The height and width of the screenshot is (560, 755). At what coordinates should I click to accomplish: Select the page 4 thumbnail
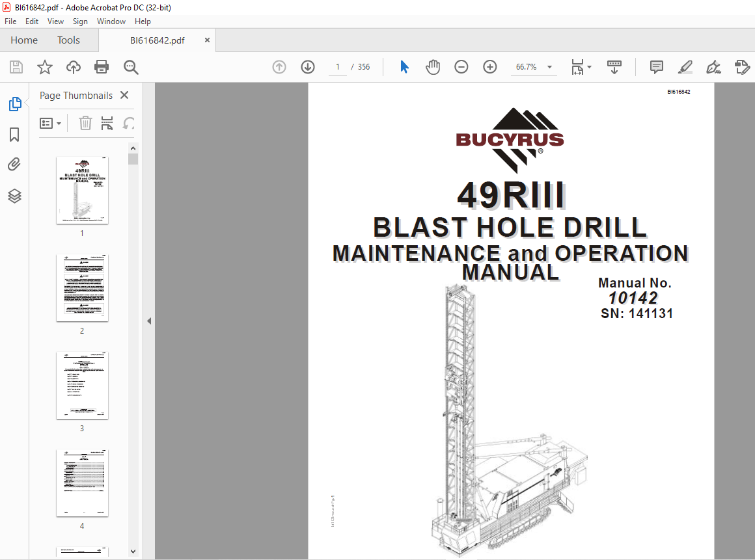[x=83, y=483]
